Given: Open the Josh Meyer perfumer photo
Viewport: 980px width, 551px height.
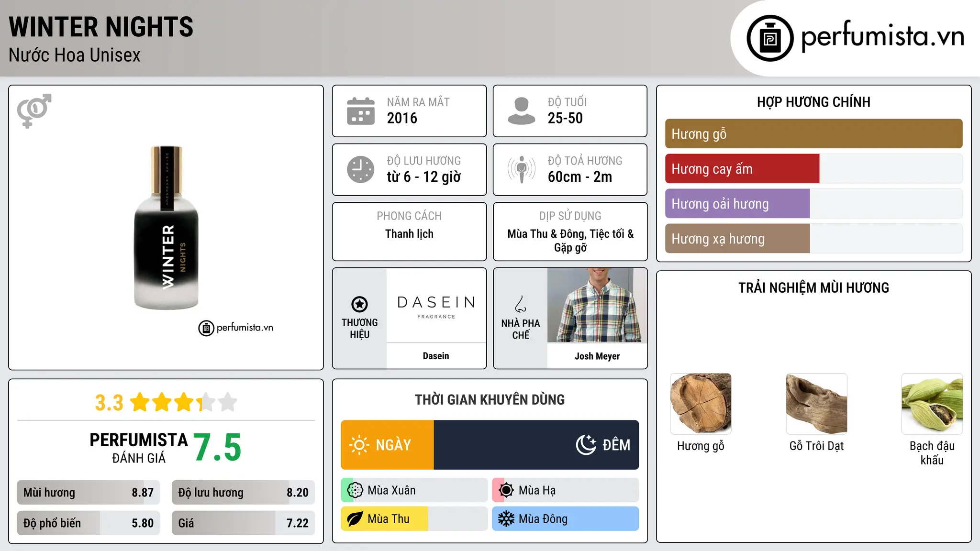Looking at the screenshot, I should click(x=597, y=305).
